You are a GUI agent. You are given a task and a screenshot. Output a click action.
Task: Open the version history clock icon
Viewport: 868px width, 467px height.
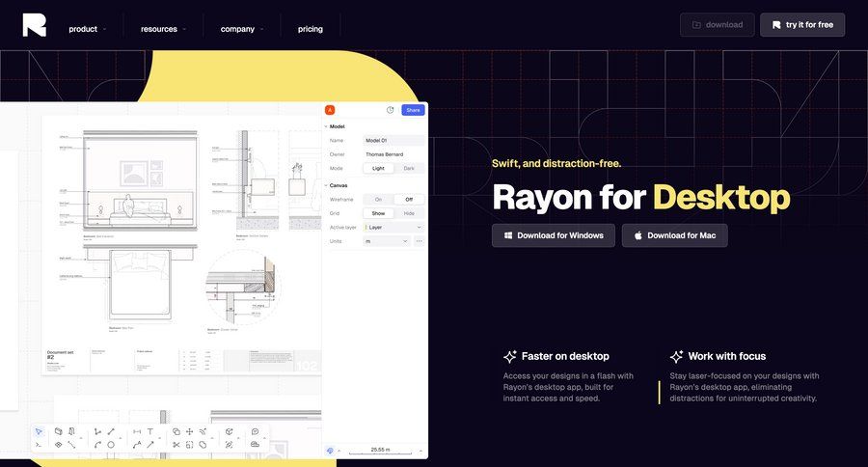tap(391, 110)
